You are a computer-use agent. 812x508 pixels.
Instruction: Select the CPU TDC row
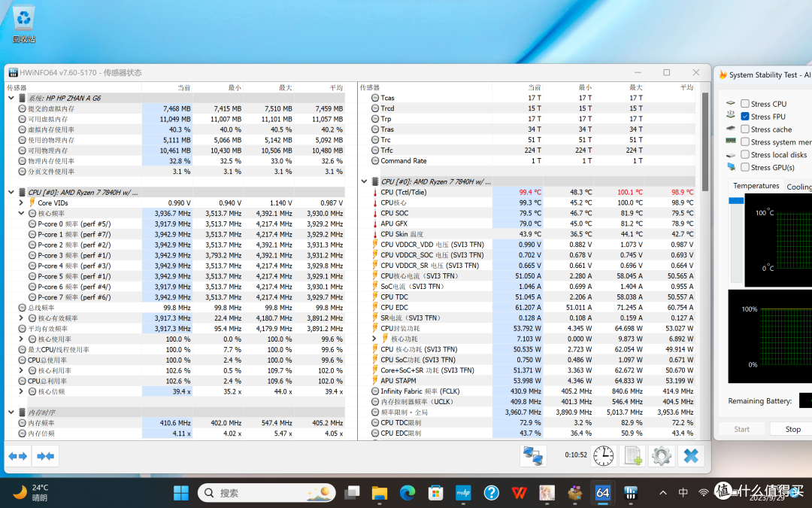(526, 297)
